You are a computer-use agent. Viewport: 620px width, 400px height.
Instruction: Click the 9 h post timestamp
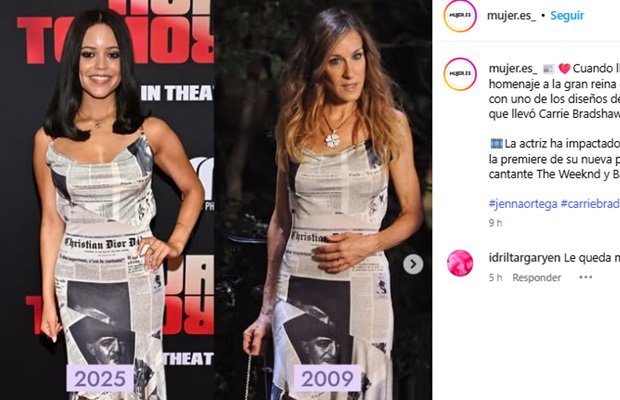pyautogui.click(x=495, y=223)
